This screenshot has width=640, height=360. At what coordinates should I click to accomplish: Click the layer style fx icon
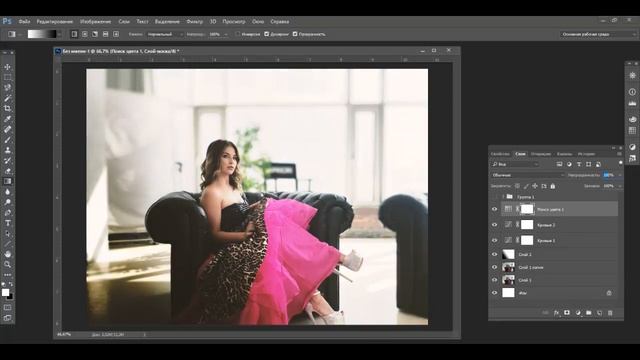pyautogui.click(x=556, y=313)
